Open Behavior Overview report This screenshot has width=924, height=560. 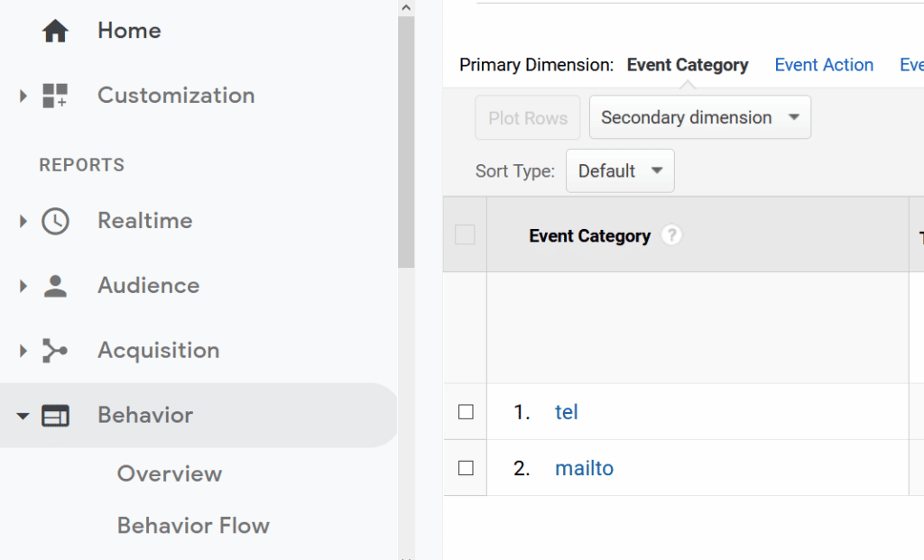click(169, 473)
